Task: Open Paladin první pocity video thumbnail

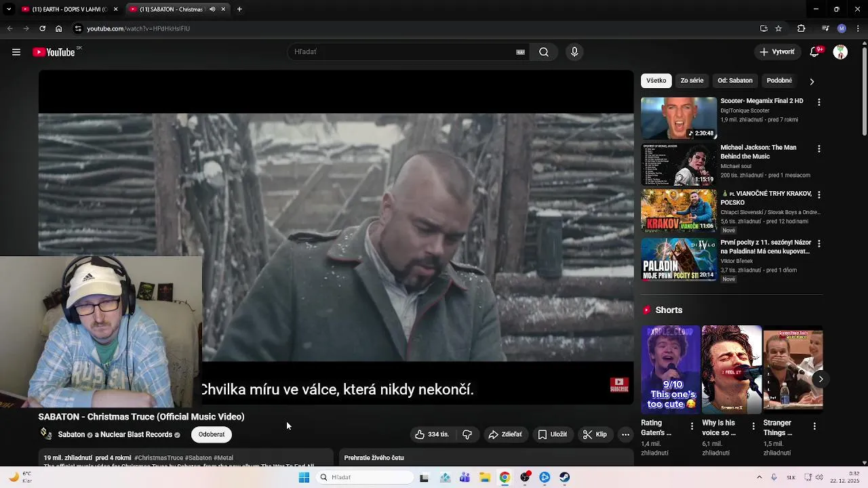Action: click(x=679, y=259)
